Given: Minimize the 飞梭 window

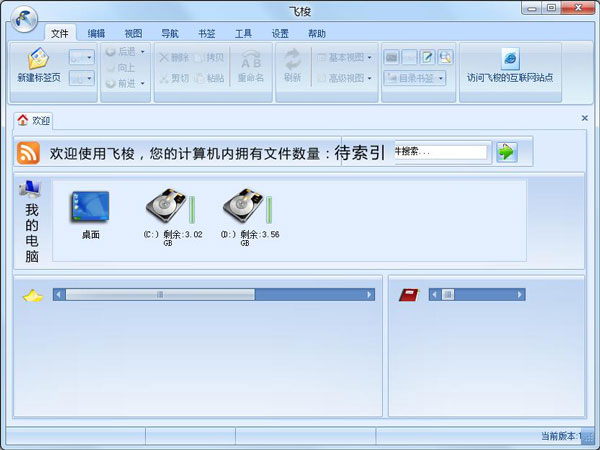Looking at the screenshot, I should 532,8.
